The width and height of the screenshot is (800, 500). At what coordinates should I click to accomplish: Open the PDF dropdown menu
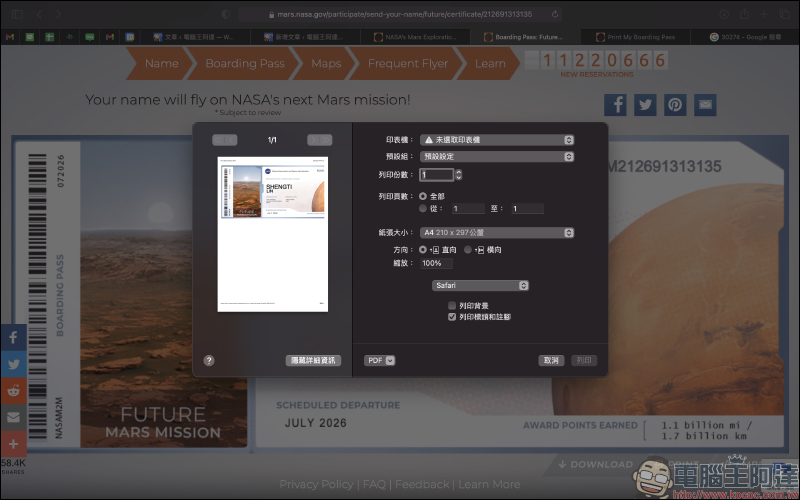[380, 361]
